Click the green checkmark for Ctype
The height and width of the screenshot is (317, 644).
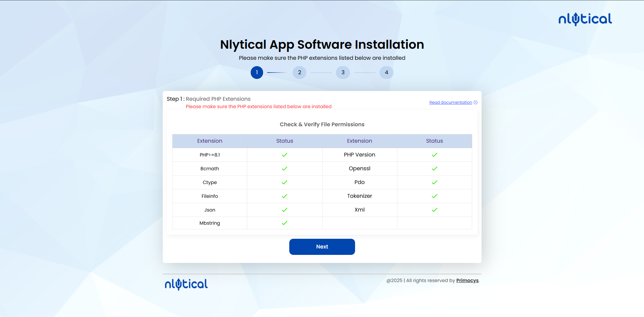coord(285,182)
